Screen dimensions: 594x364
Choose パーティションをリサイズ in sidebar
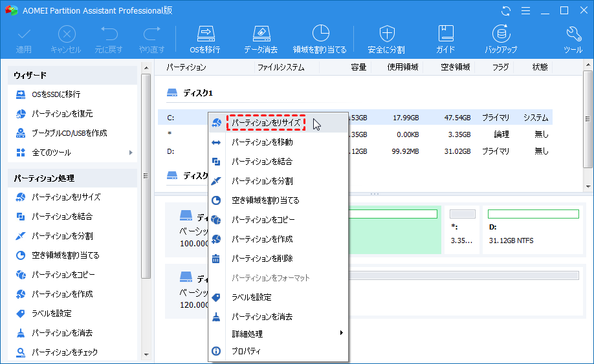coord(58,197)
